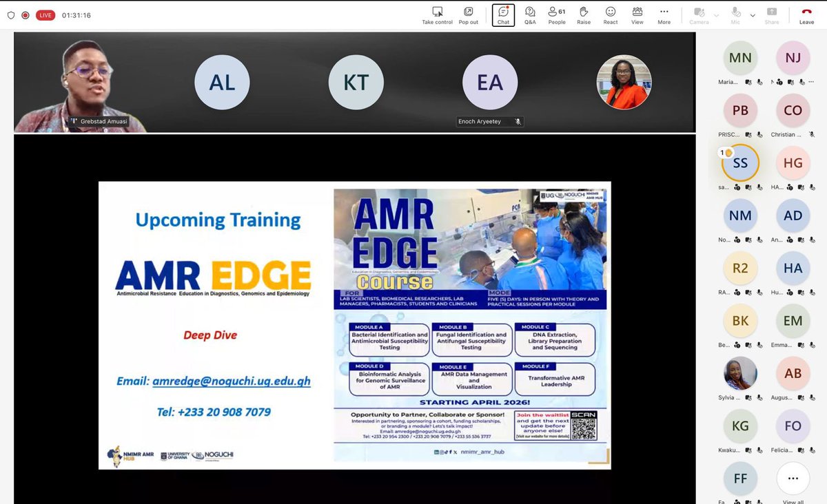Open the Chat panel
827x504 pixels.
pos(503,15)
